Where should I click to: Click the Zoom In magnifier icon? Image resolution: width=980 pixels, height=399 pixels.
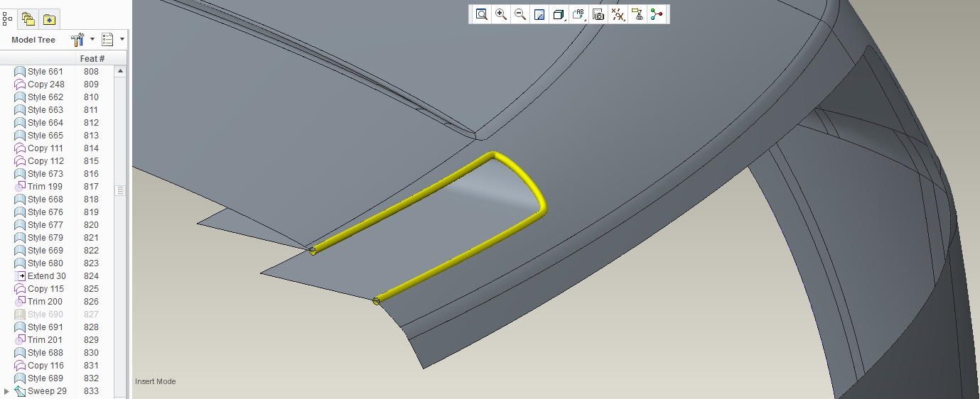tap(500, 14)
